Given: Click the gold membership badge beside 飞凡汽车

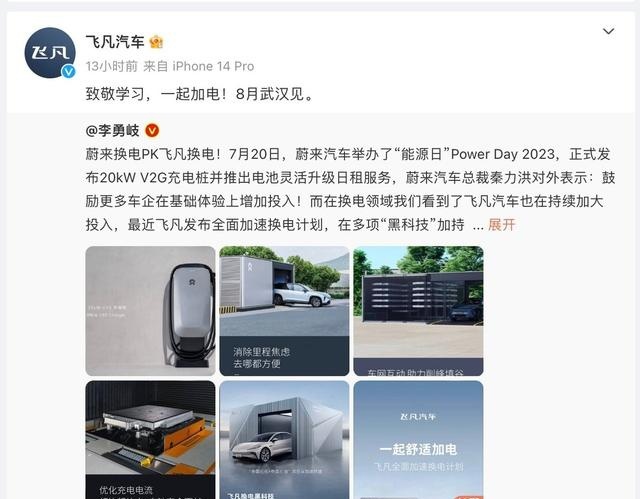Looking at the screenshot, I should (x=156, y=42).
